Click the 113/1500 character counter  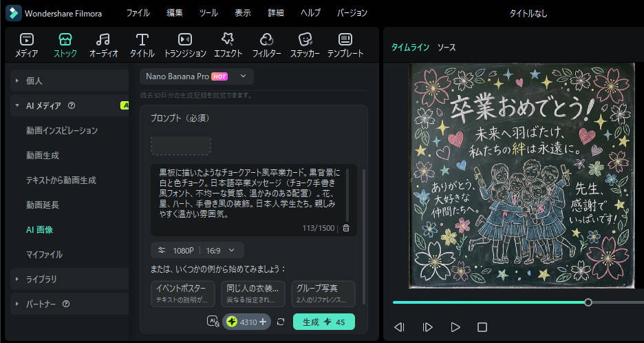point(319,228)
